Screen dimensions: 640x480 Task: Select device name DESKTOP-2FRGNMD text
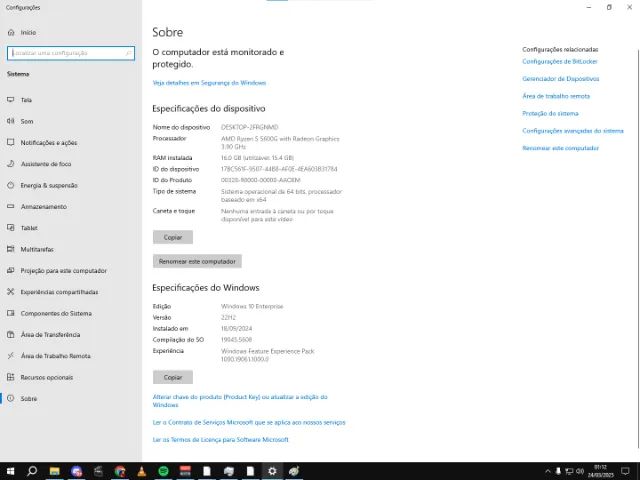[x=249, y=127]
